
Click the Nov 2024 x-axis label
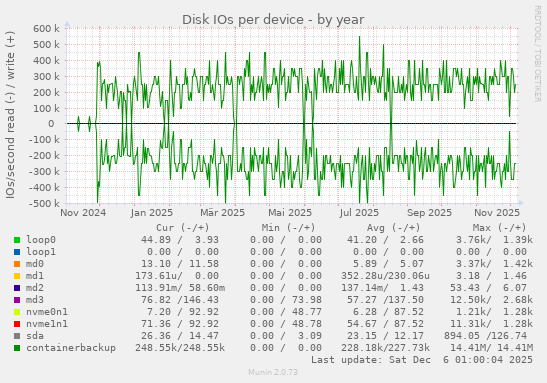pos(83,213)
